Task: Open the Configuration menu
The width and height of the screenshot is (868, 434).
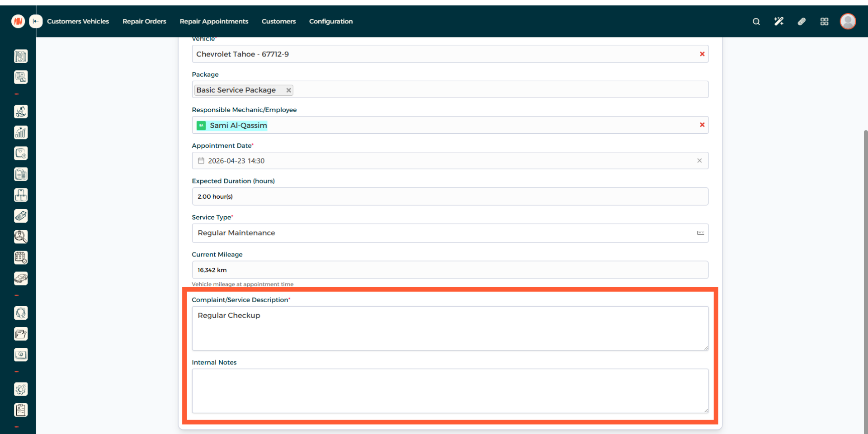Action: pyautogui.click(x=330, y=21)
